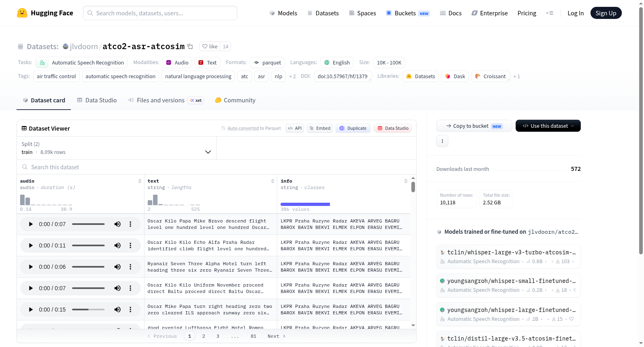This screenshot has width=644, height=347.
Task: Expand the Split train dropdown
Action: (117, 148)
